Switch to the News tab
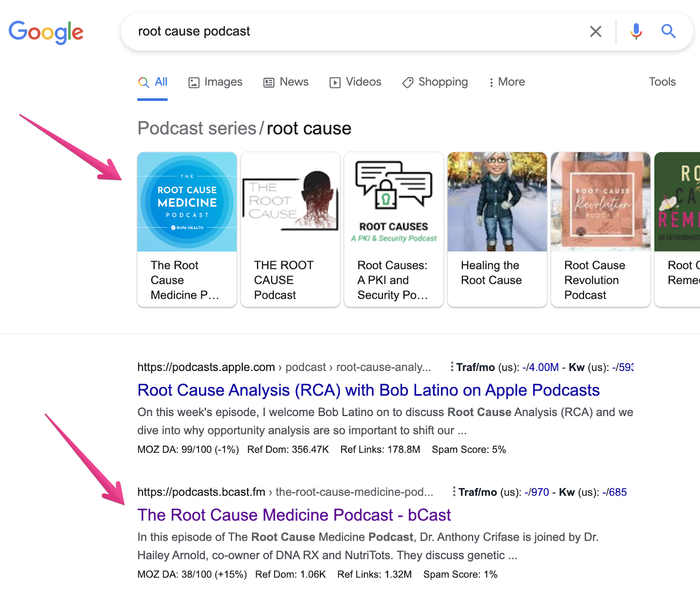 tap(286, 82)
